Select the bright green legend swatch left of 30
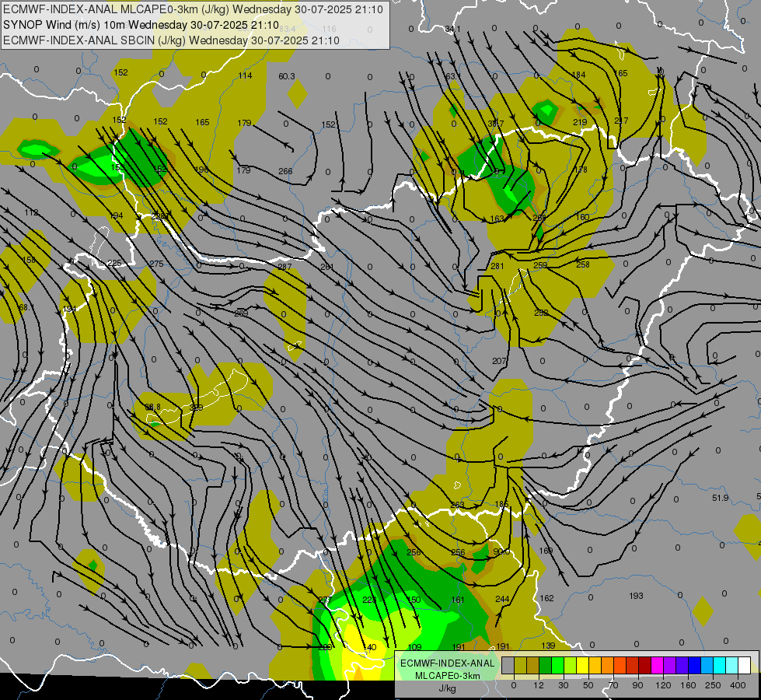 point(557,665)
